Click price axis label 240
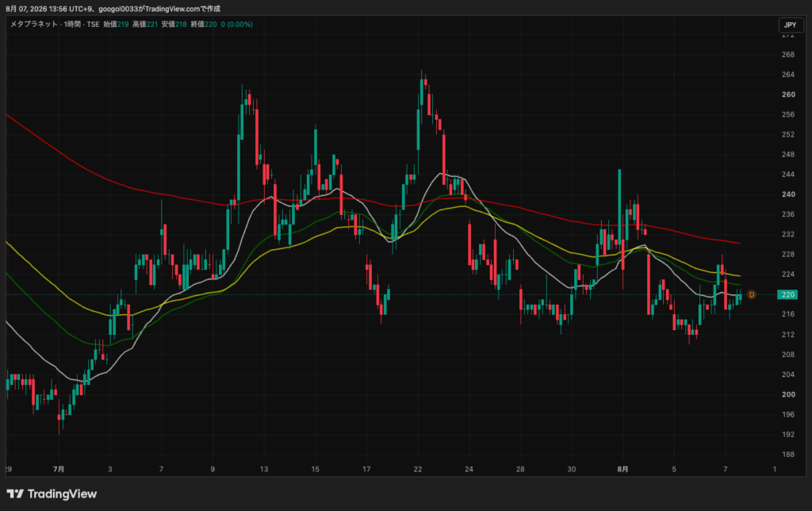This screenshot has width=812, height=511. [x=788, y=194]
